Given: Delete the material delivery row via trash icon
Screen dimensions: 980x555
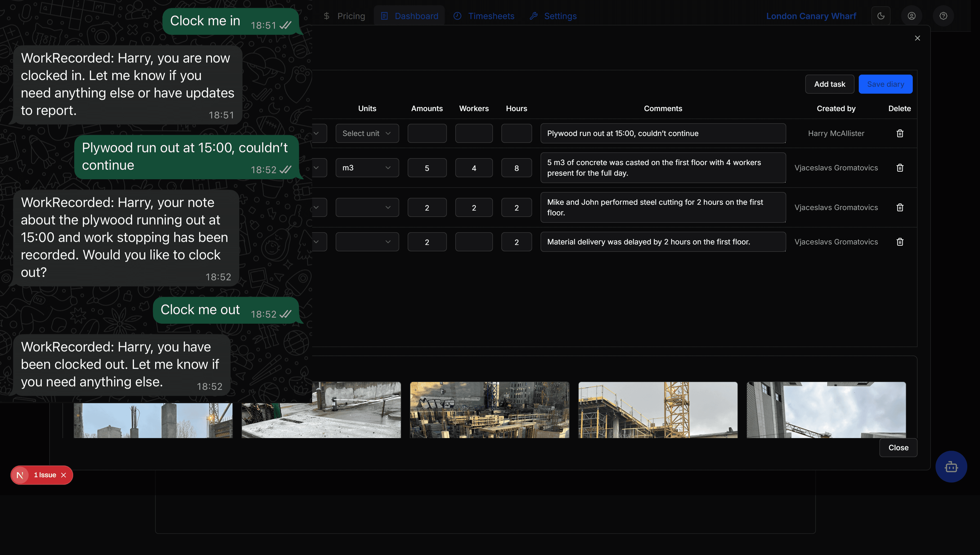Looking at the screenshot, I should click(x=900, y=242).
